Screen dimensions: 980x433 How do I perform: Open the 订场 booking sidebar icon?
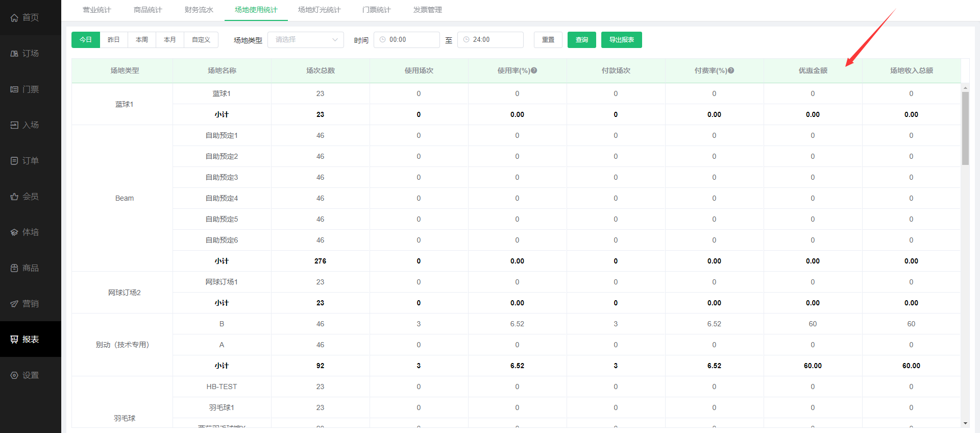(x=14, y=54)
